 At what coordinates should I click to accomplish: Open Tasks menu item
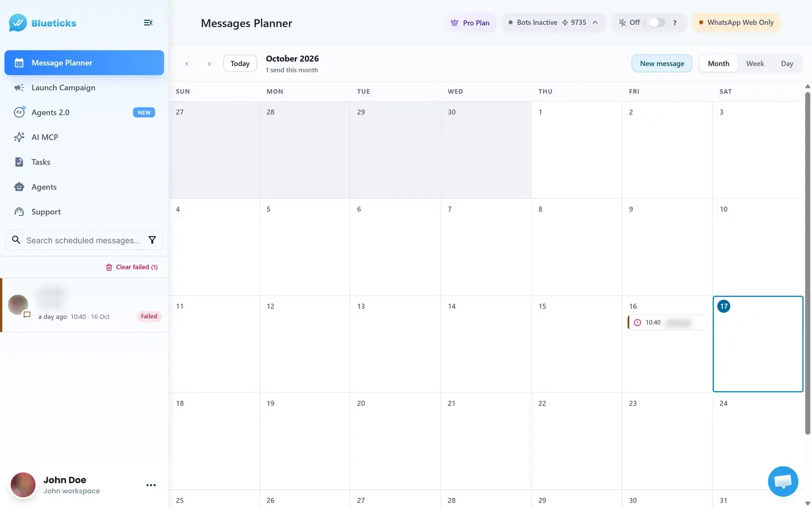coord(84,162)
